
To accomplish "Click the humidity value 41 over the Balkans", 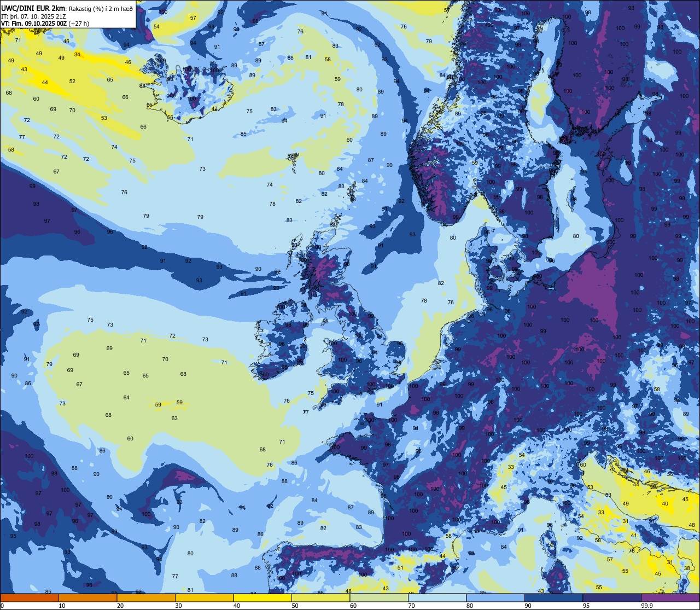I will (x=634, y=535).
